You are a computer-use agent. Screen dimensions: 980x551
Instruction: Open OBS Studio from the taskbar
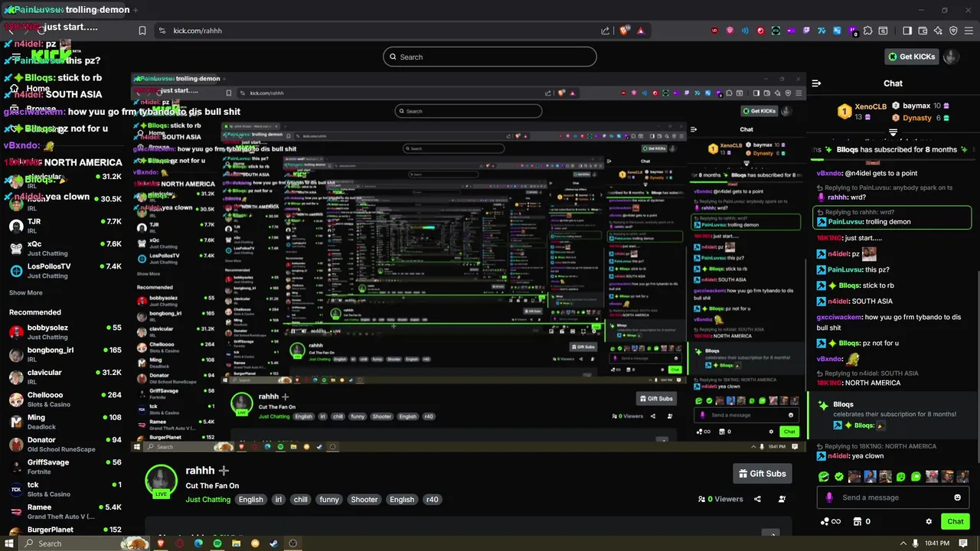tap(292, 543)
